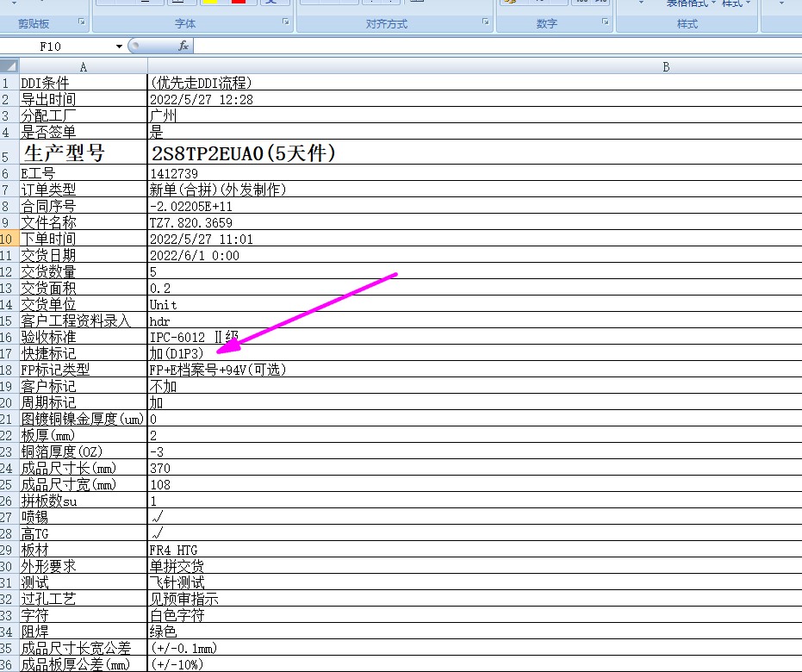Select cell 新单(合拼)(外发制作)
Image resolution: width=802 pixels, height=672 pixels.
click(x=475, y=190)
